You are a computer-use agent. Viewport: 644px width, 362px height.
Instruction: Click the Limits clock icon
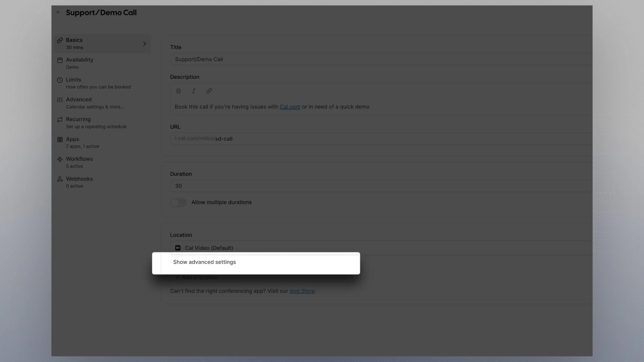[x=60, y=80]
